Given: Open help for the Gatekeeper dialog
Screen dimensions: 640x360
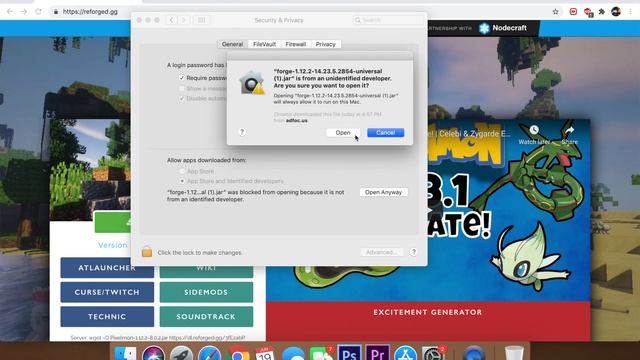Looking at the screenshot, I should pos(242,132).
